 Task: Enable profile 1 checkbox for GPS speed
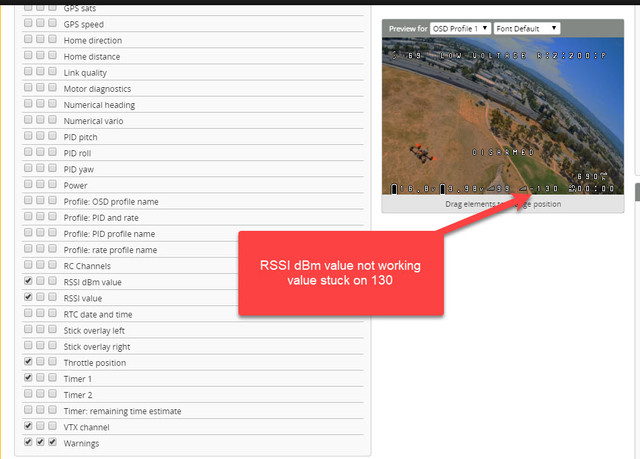pyautogui.click(x=28, y=22)
